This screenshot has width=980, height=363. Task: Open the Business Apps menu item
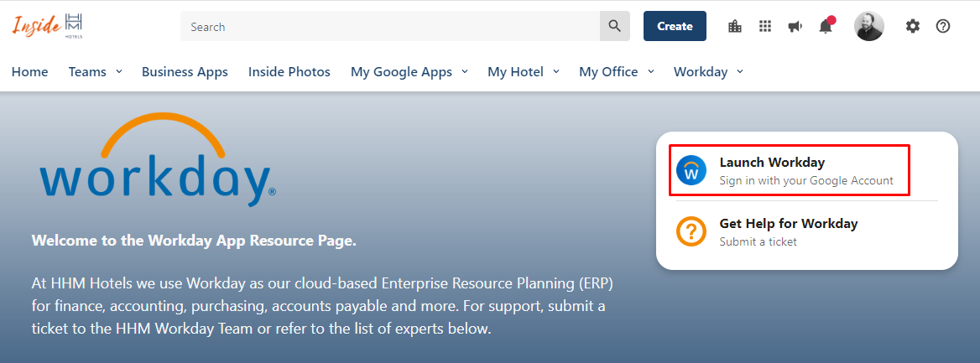pyautogui.click(x=185, y=72)
